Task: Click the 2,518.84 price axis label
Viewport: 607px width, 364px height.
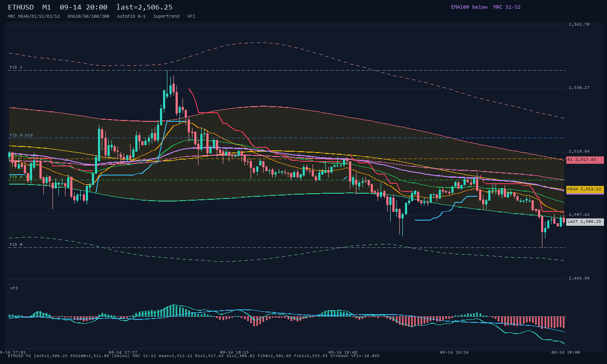Action: tap(579, 151)
